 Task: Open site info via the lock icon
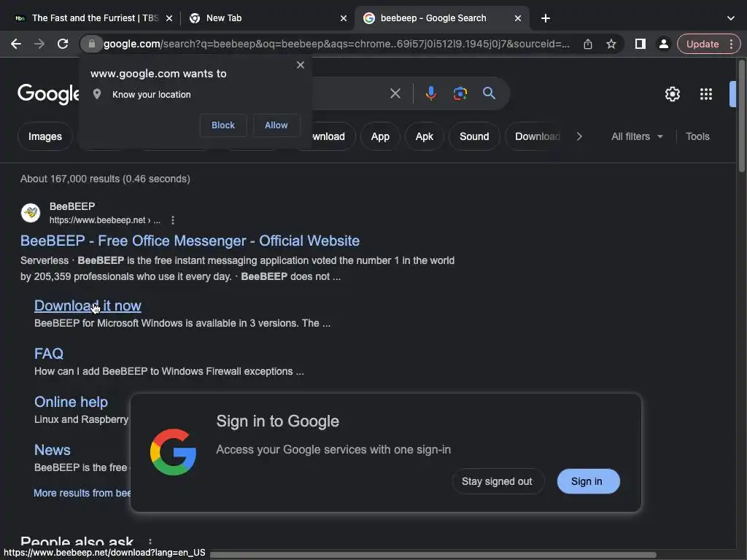click(91, 44)
